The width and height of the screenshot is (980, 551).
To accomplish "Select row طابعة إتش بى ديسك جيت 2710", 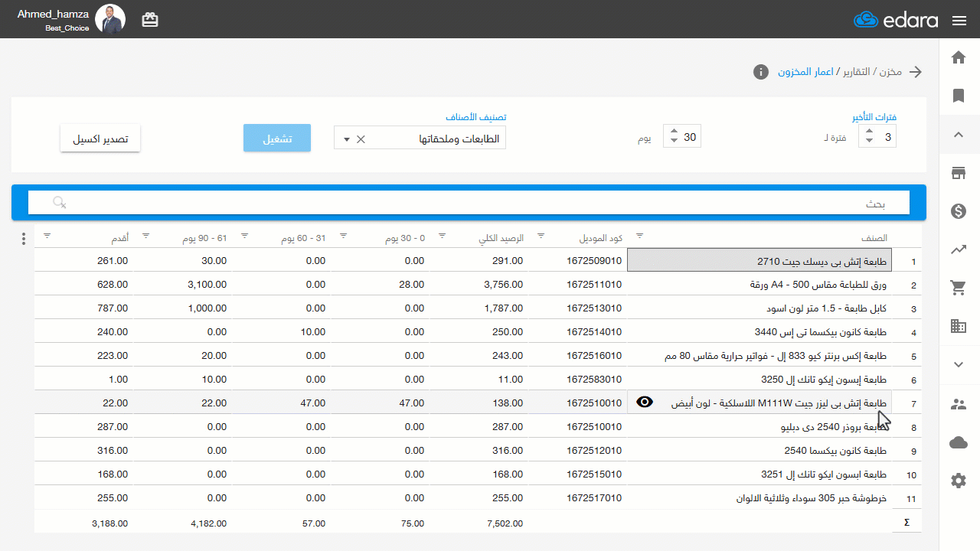I will click(759, 260).
